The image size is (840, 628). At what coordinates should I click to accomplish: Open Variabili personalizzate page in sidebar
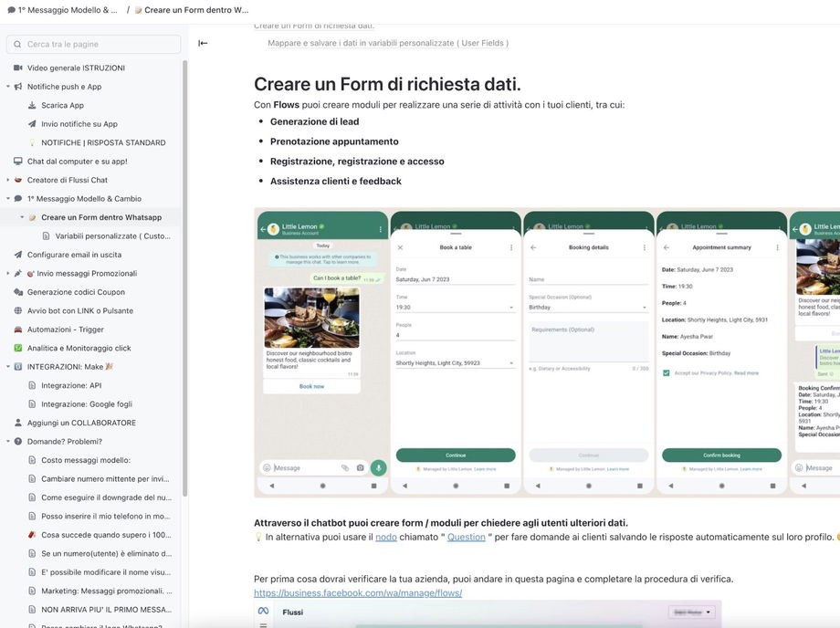tap(113, 236)
